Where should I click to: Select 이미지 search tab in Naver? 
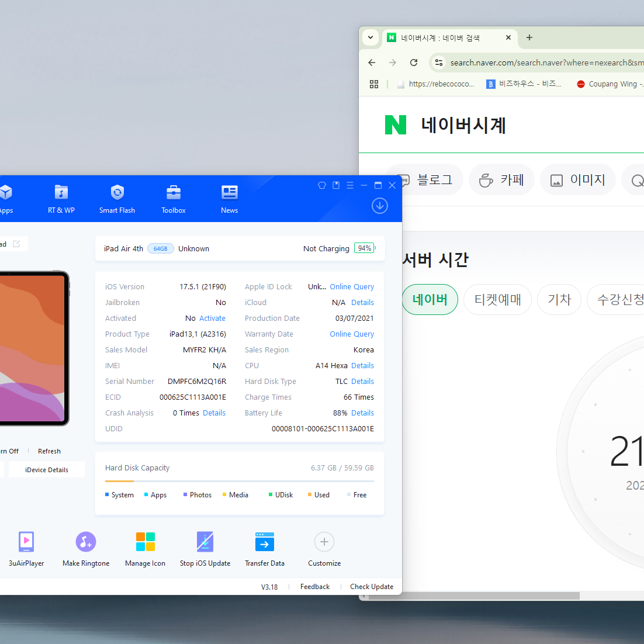(577, 179)
